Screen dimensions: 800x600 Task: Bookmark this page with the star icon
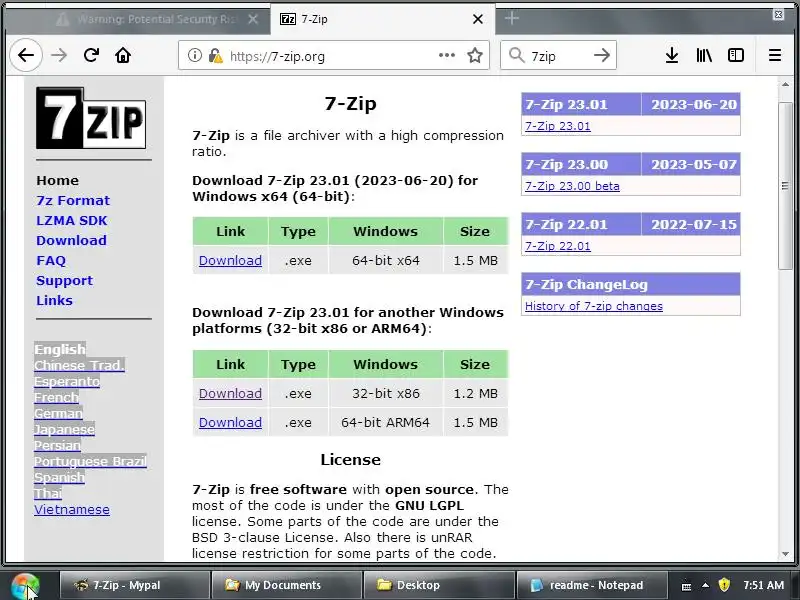coord(475,55)
